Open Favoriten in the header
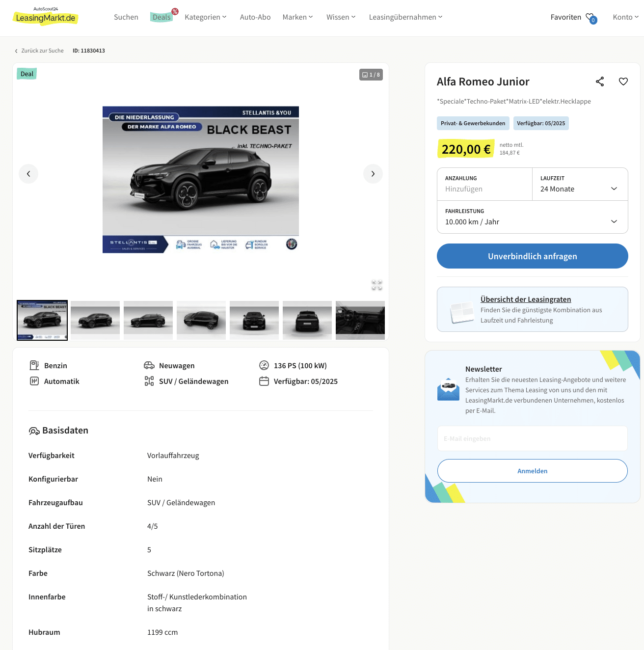 point(566,17)
